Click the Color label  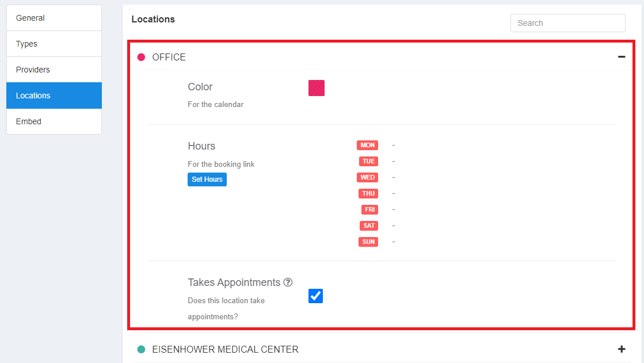click(x=200, y=87)
